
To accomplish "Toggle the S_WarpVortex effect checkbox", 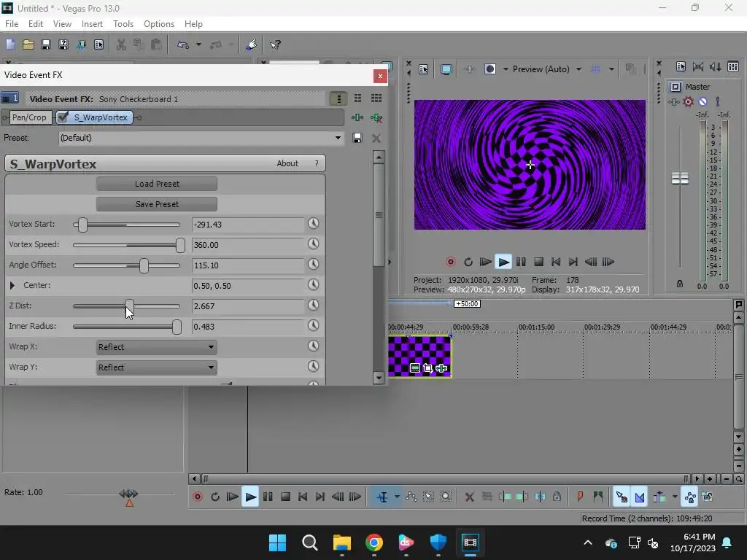I will pyautogui.click(x=63, y=117).
